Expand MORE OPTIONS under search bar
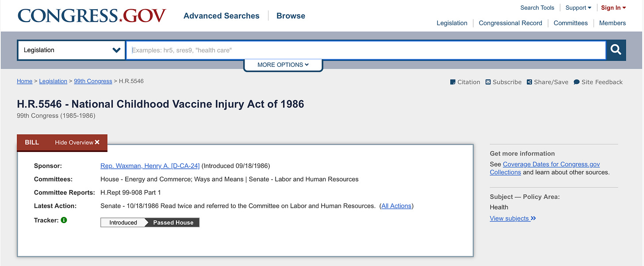This screenshot has height=266, width=644. (x=283, y=65)
